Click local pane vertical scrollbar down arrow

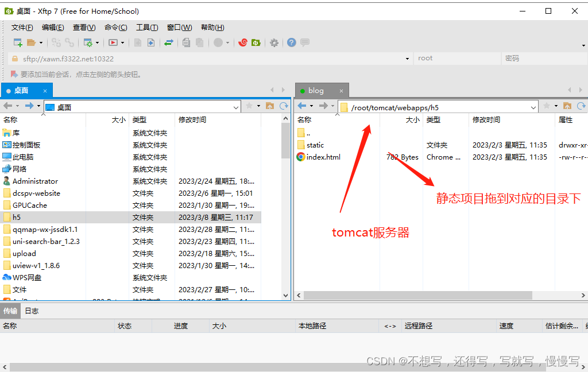[x=285, y=296]
